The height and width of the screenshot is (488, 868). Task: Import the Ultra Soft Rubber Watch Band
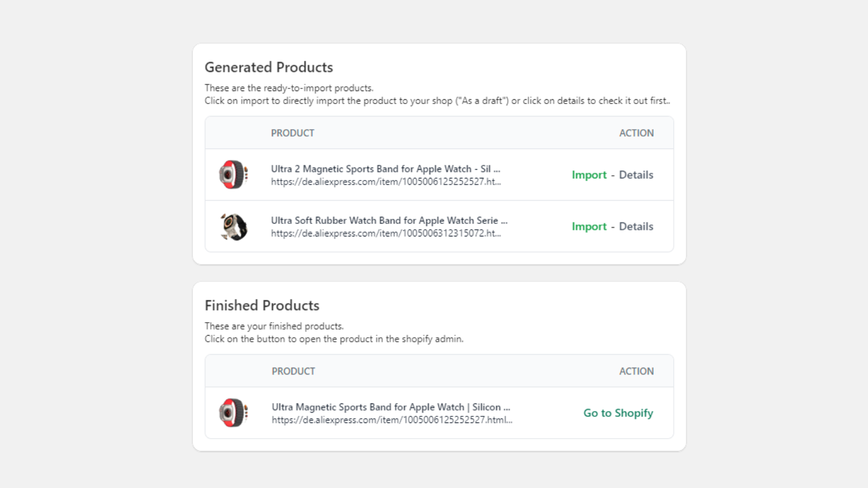(x=589, y=227)
